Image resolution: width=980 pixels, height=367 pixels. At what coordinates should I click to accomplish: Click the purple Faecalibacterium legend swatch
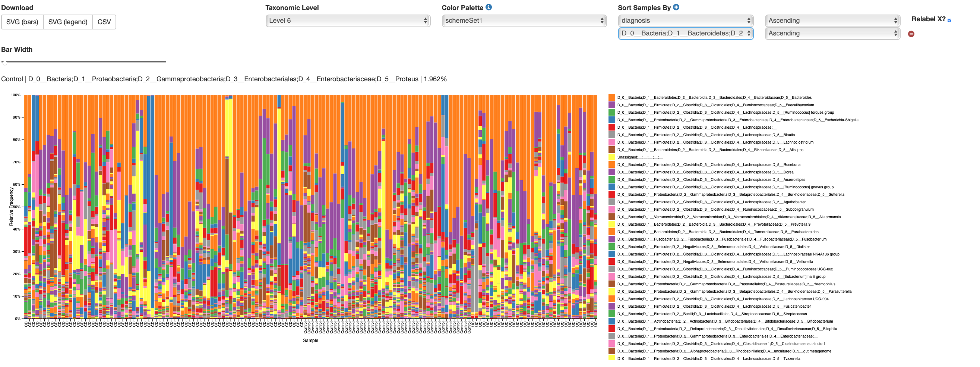[x=612, y=105]
